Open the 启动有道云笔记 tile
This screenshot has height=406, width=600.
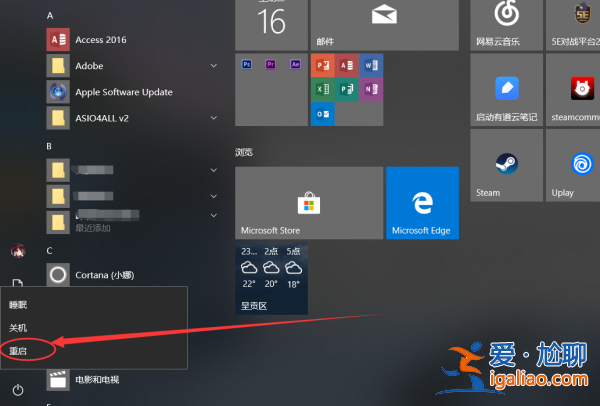click(507, 90)
